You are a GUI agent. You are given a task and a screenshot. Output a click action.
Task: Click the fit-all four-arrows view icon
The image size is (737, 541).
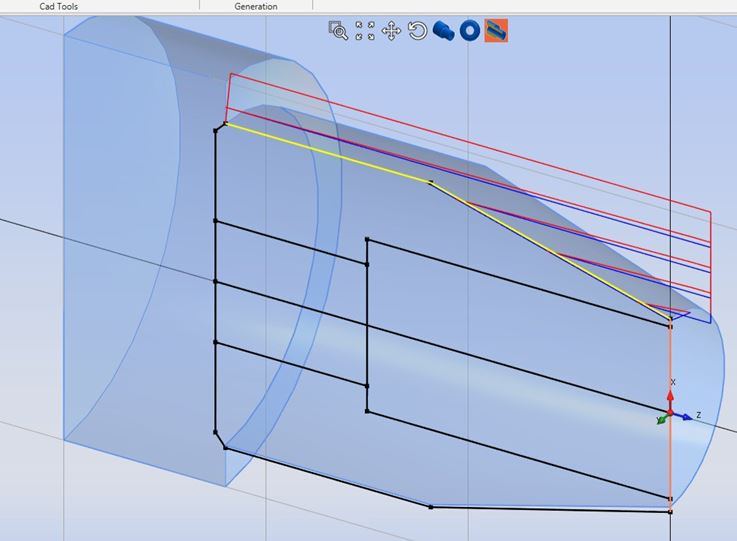[365, 31]
